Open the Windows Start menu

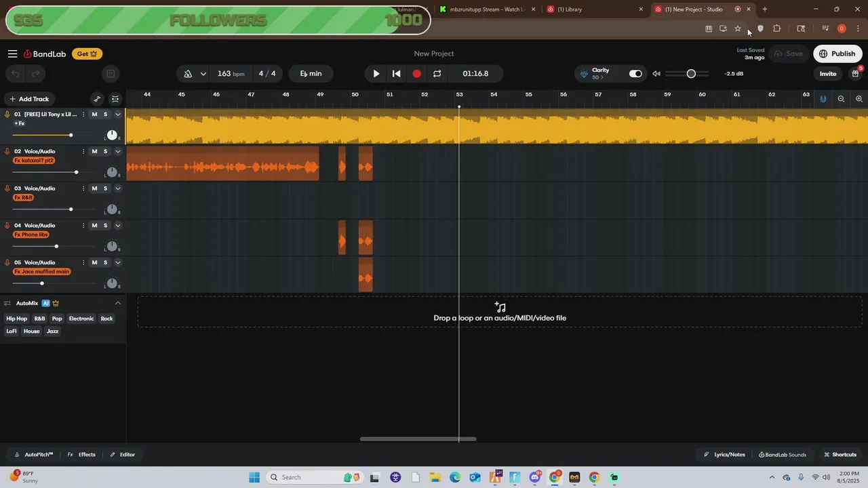pyautogui.click(x=254, y=477)
